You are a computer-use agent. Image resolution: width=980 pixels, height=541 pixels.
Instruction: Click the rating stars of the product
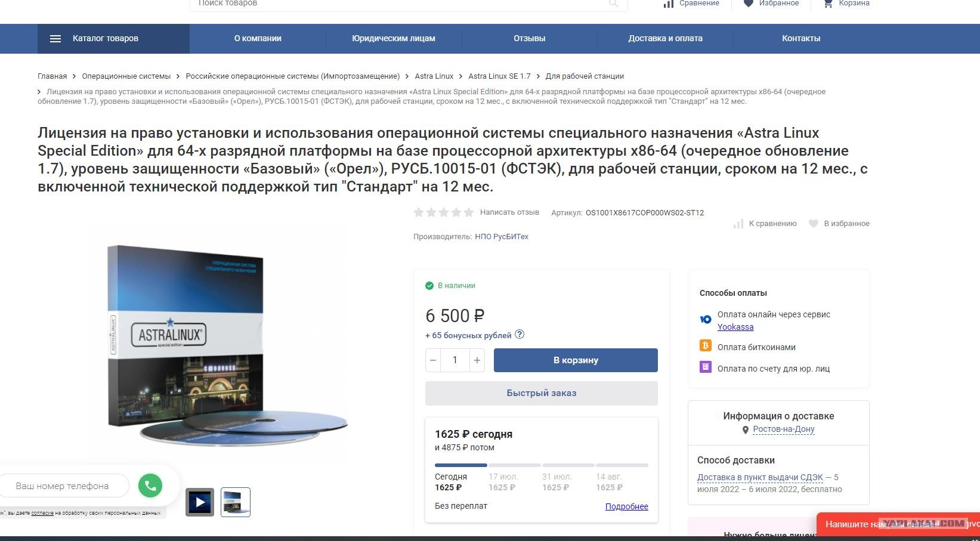[444, 212]
